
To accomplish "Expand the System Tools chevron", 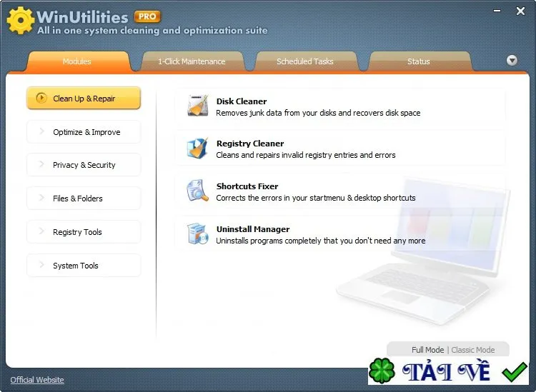I will tap(41, 265).
